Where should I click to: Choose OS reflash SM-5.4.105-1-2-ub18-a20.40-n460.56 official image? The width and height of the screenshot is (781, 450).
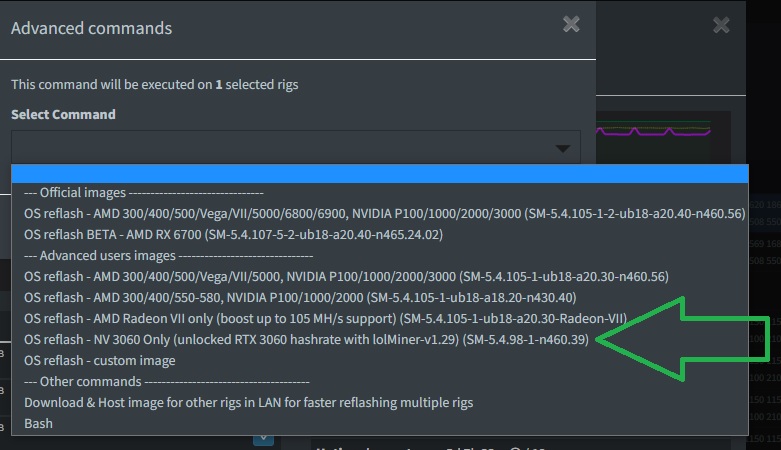point(380,213)
